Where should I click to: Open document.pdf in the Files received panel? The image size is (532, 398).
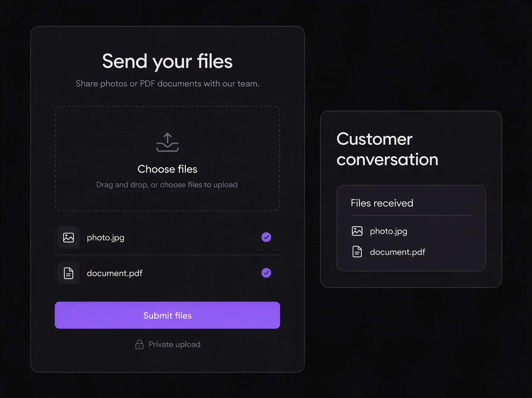[398, 252]
